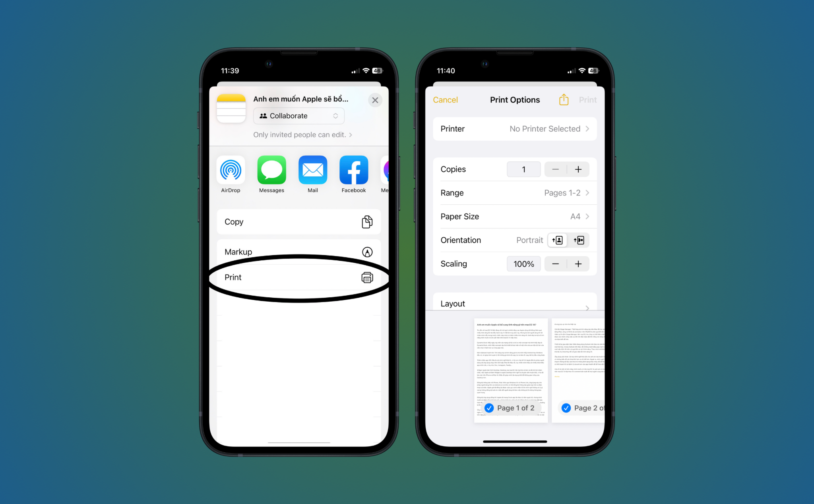The width and height of the screenshot is (814, 504).
Task: Tap the Share sheet upload icon
Action: tap(564, 99)
